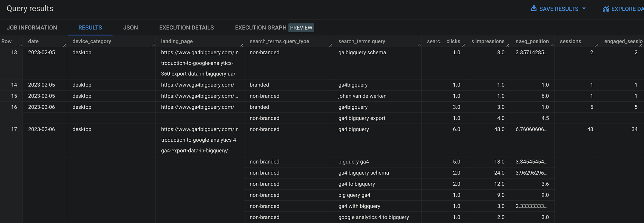Click the 2023-02-06 date in row 16
Screen dimensions: 644x223
point(42,107)
